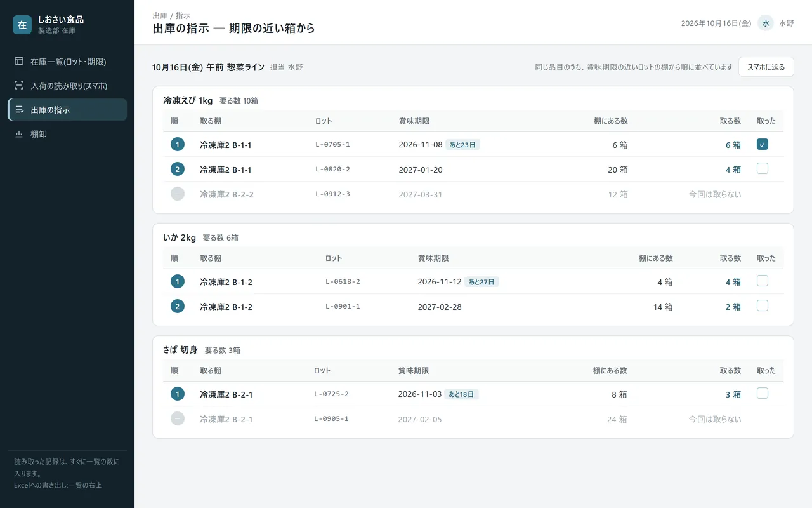Image resolution: width=812 pixels, height=508 pixels.
Task: Check the 取った box for lot L-0820-2
Action: pos(763,168)
